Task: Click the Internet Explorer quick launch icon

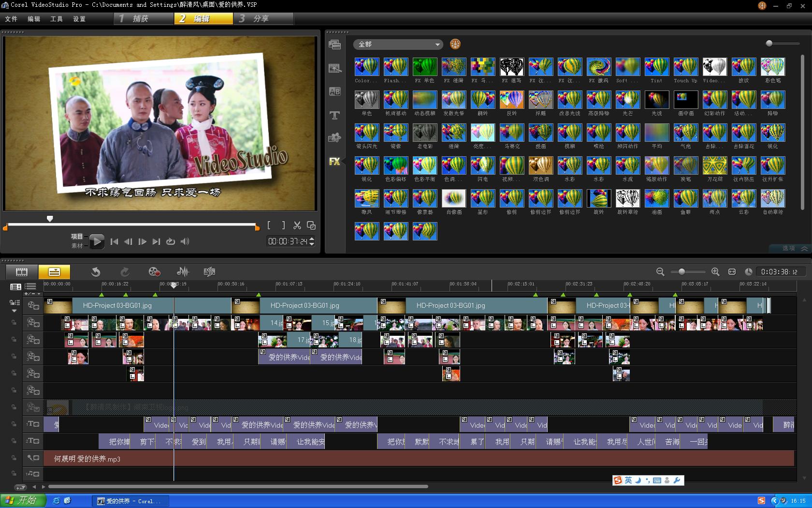Action: coord(56,501)
